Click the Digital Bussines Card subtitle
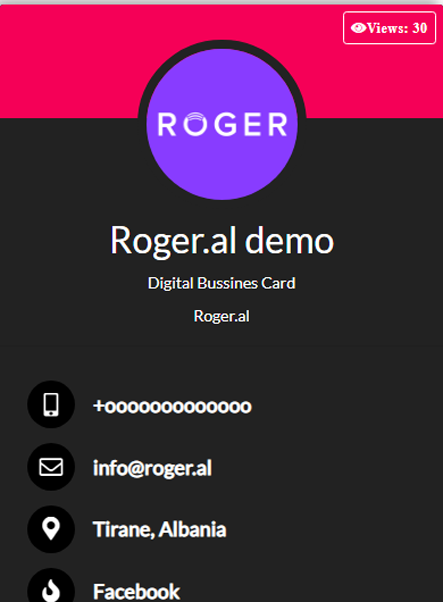443x602 pixels. (222, 283)
